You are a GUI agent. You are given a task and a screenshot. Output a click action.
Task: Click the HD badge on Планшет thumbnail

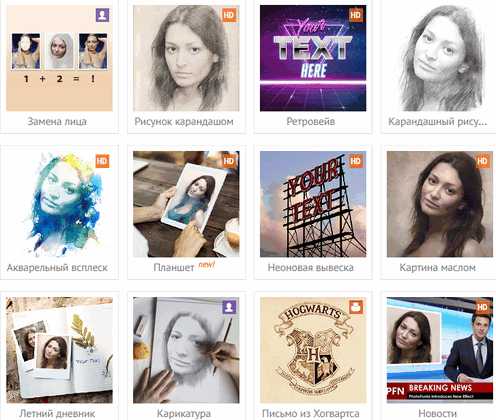[229, 161]
